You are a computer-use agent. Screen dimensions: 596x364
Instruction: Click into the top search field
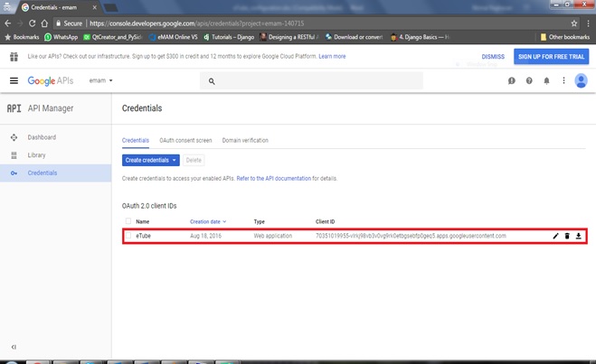point(311,81)
